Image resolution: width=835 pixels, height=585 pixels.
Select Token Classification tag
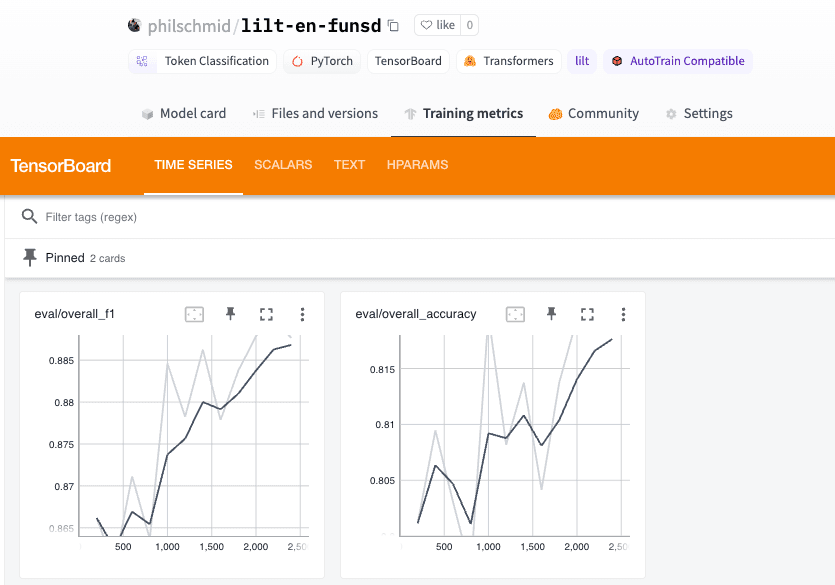[x=202, y=61]
